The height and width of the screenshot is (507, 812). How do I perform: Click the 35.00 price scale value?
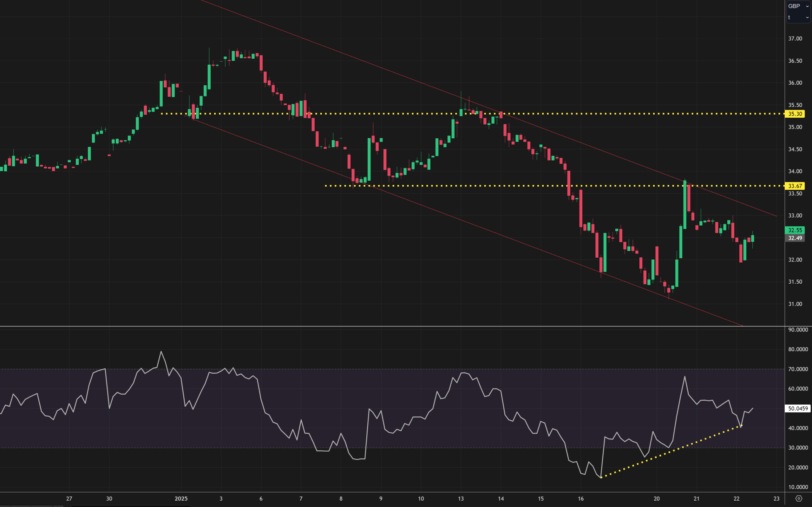795,127
